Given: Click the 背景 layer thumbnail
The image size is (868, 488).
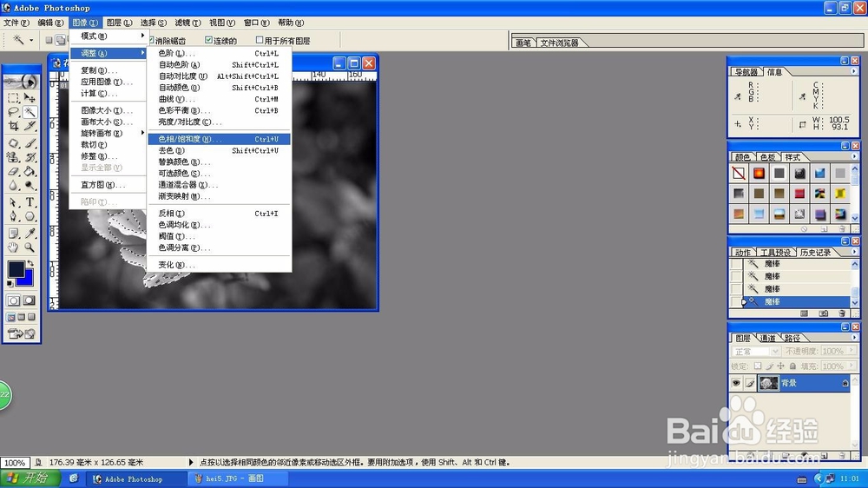Looking at the screenshot, I should 768,383.
